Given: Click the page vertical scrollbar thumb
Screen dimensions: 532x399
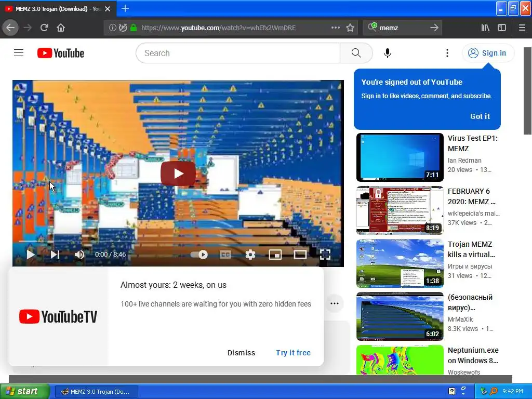Looking at the screenshot, I should tap(528, 90).
